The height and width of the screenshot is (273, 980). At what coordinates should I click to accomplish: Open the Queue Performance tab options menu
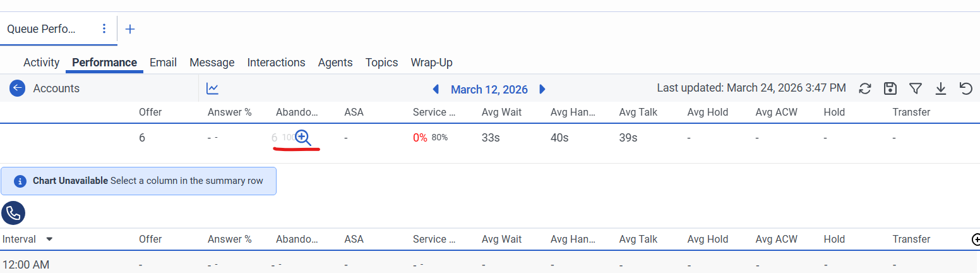click(104, 29)
